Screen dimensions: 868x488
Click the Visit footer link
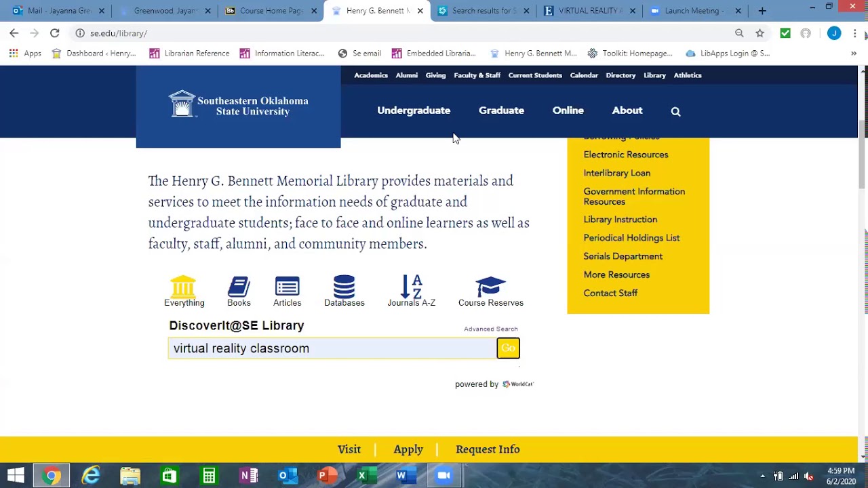349,449
